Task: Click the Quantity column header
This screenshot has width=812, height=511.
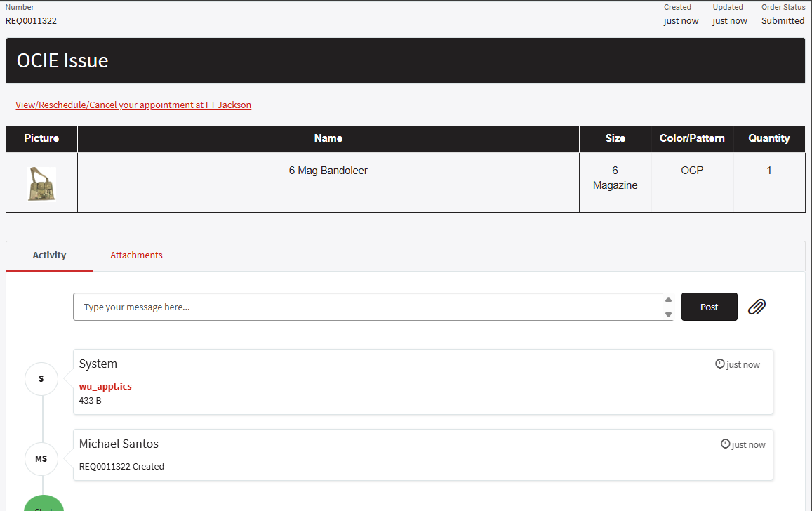Action: [x=768, y=138]
